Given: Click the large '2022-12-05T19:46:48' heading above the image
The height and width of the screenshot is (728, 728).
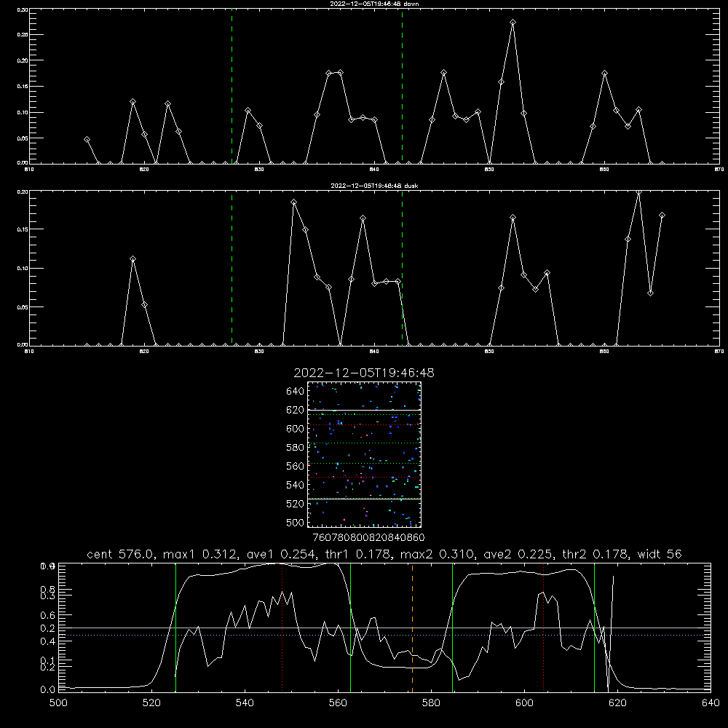Looking at the screenshot, I should 364,373.
